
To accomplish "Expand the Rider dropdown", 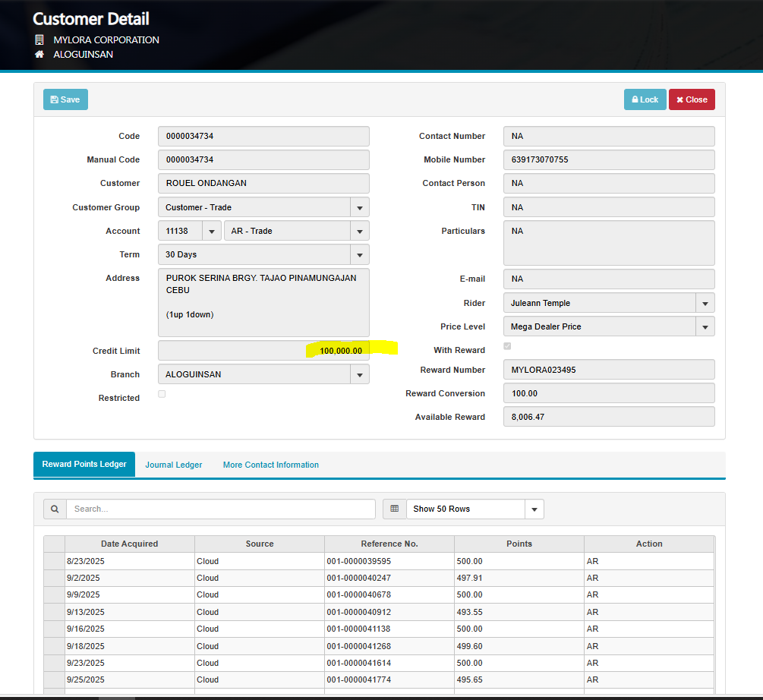I will (705, 303).
